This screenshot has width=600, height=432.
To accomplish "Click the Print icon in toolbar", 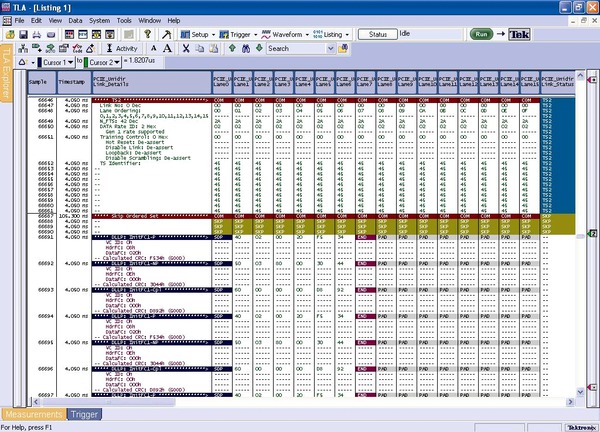I will pos(35,34).
